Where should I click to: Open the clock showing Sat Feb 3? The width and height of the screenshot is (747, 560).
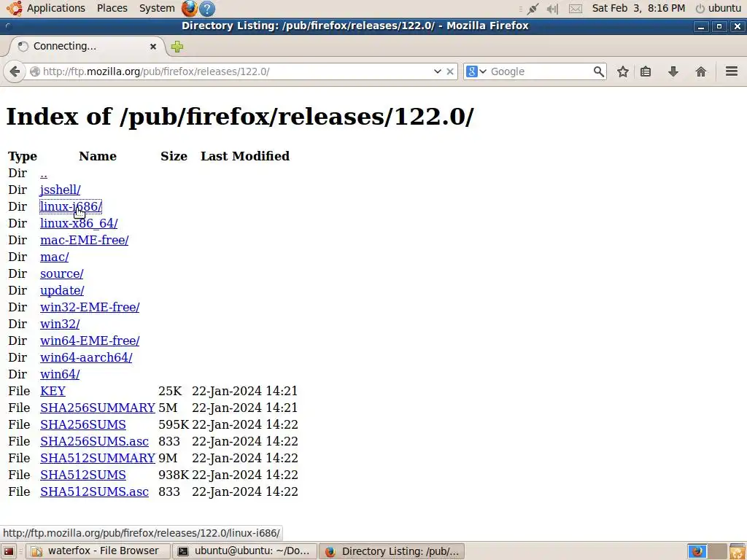coord(638,8)
